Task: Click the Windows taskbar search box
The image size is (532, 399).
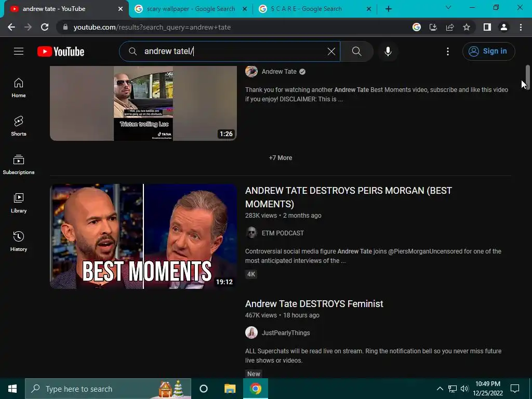Action: (x=108, y=389)
